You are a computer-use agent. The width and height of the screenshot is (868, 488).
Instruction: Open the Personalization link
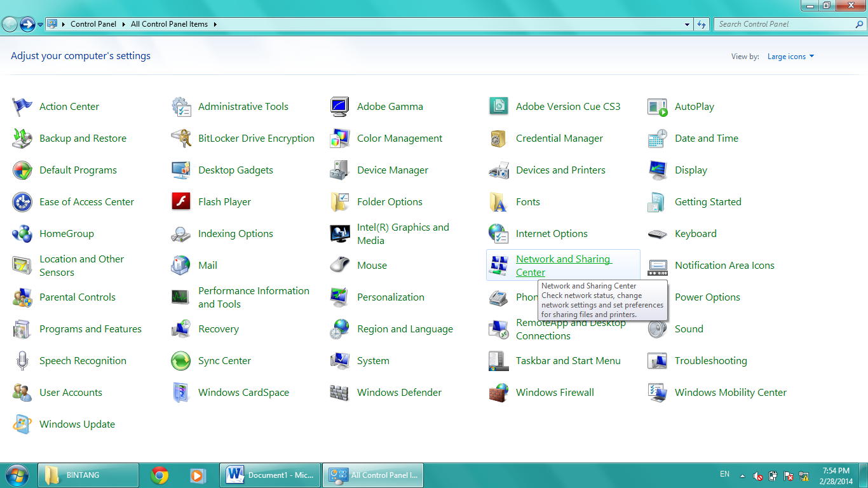click(391, 297)
